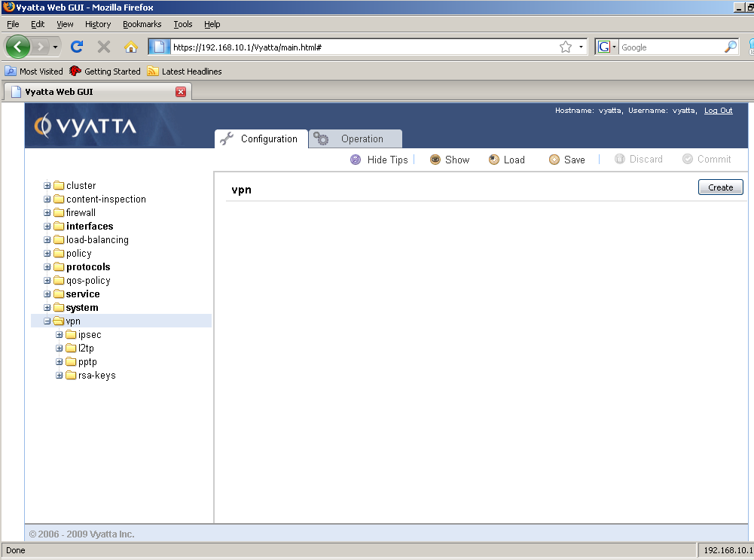Click the Log Out link
Image resolution: width=754 pixels, height=560 pixels.
point(718,111)
